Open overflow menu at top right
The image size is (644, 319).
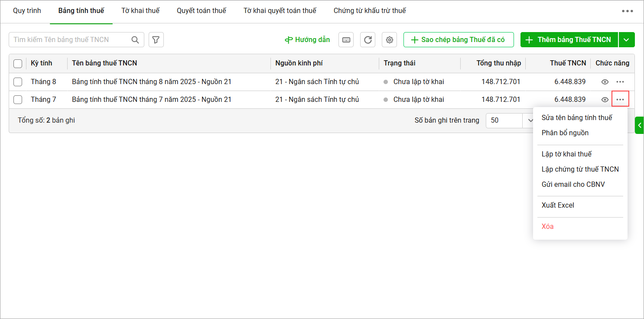[627, 11]
